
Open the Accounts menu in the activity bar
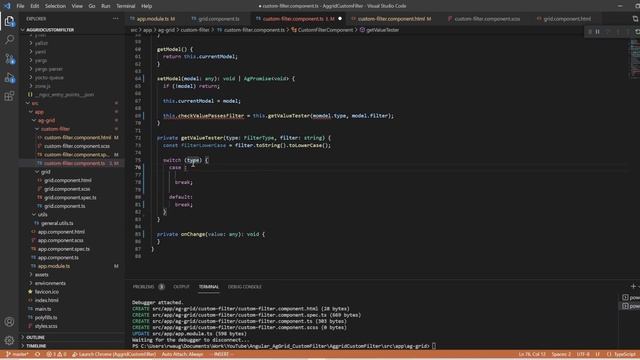tap(9, 322)
